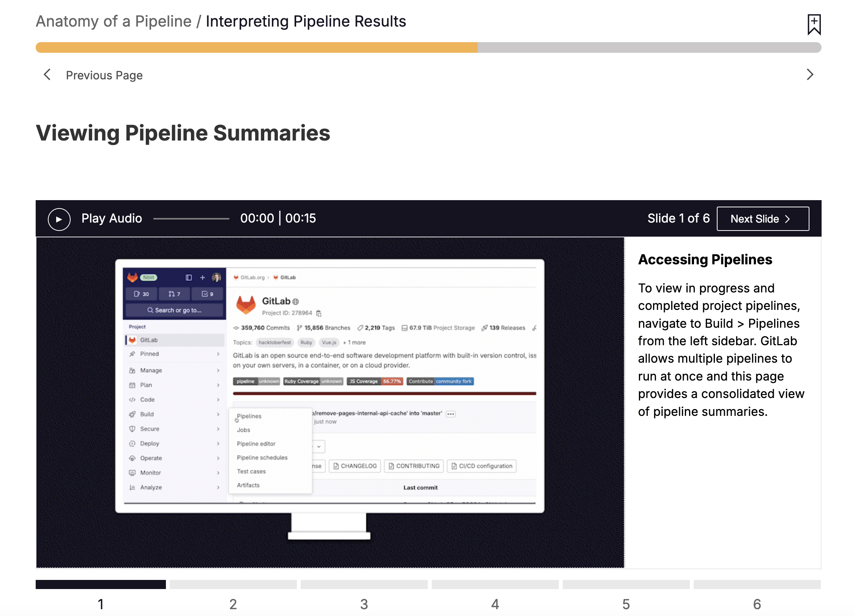Select Pipeline editor in flyout menu
855x616 pixels.
pyautogui.click(x=256, y=444)
